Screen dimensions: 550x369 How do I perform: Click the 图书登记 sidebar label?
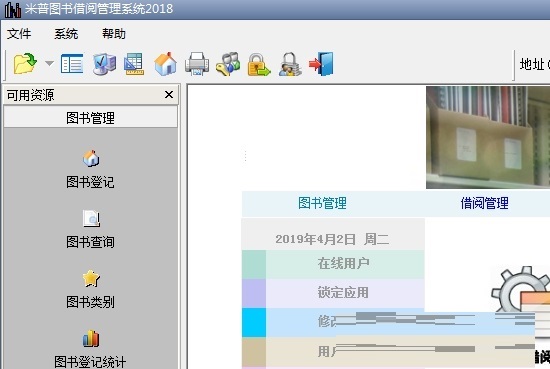(90, 182)
